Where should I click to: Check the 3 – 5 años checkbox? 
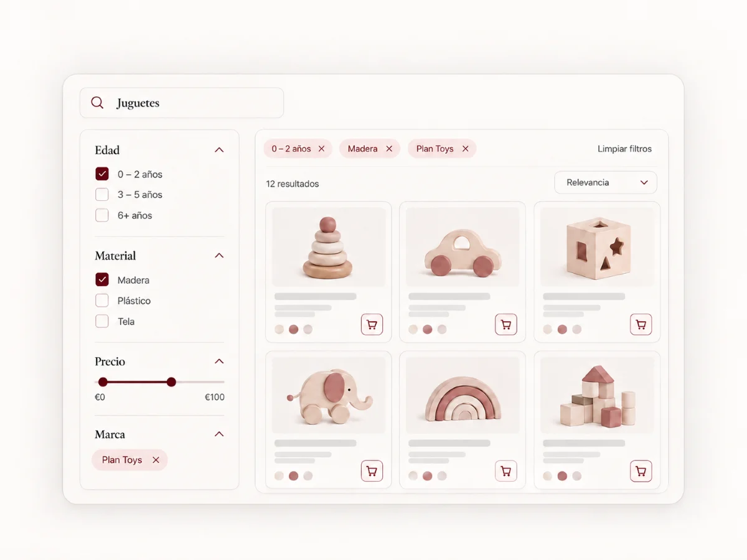pyautogui.click(x=102, y=194)
